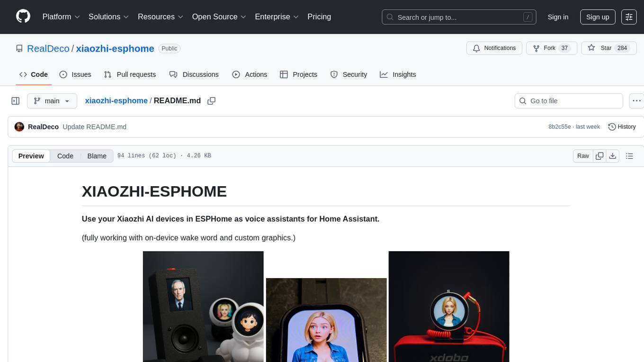Image resolution: width=644 pixels, height=362 pixels.
Task: Copy raw file contents icon
Action: (x=599, y=156)
